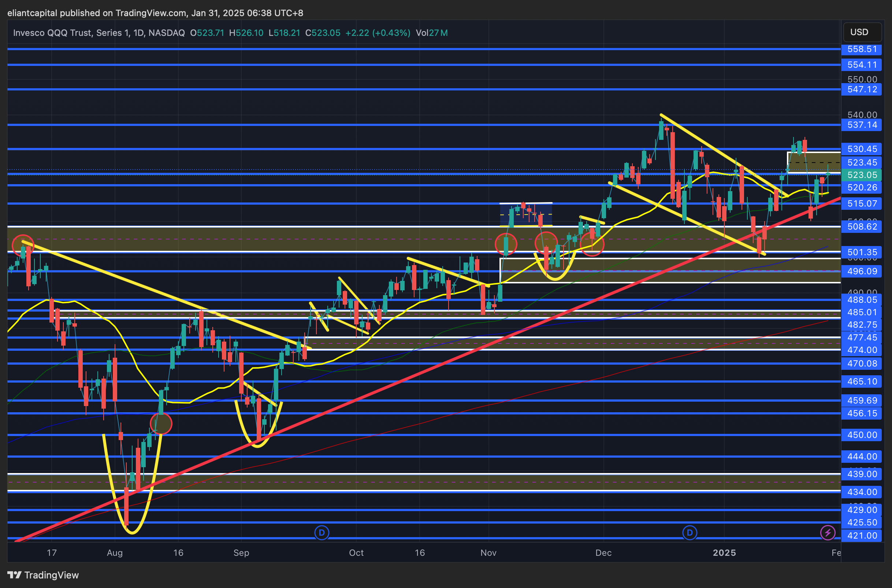Click the Sep label on time axis
This screenshot has width=892, height=588.
pos(241,553)
